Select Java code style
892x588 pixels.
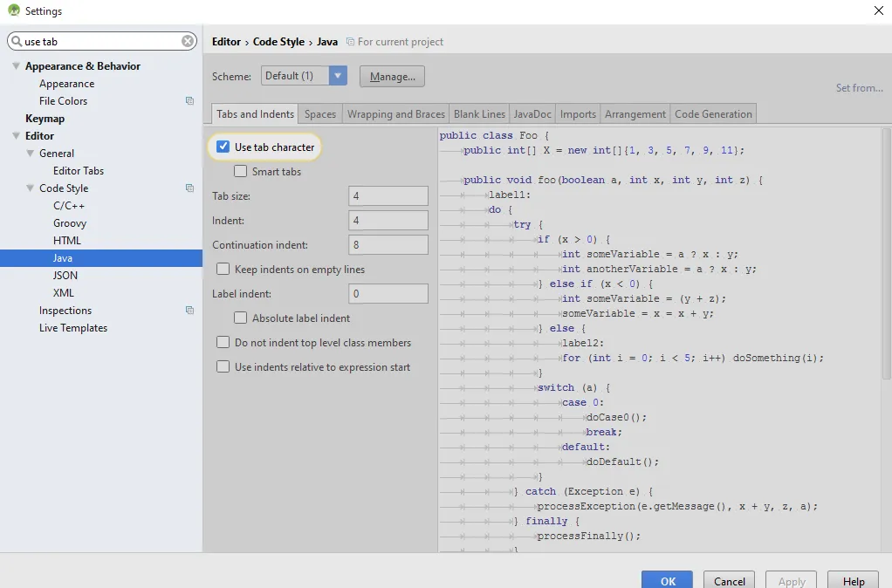(101, 257)
